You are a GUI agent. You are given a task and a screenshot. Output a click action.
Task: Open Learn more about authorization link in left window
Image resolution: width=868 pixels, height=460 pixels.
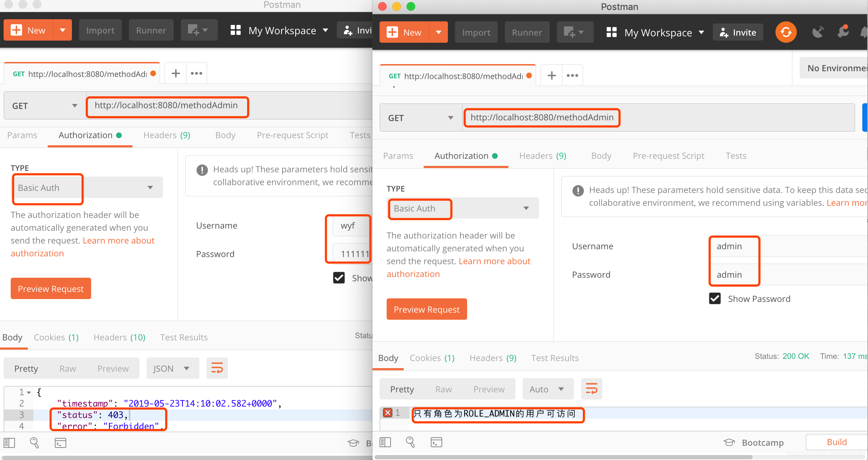(82, 247)
